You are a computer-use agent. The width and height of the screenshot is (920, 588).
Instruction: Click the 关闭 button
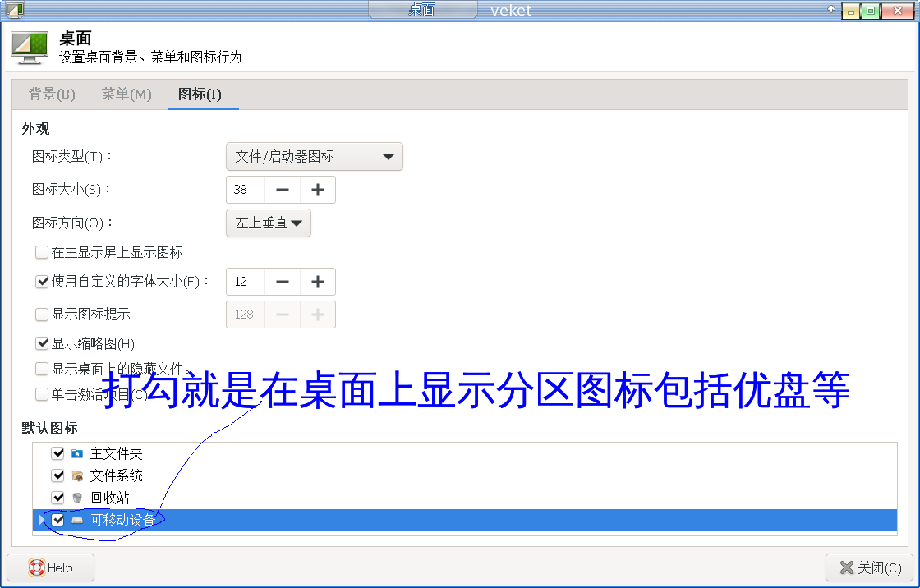click(x=870, y=567)
